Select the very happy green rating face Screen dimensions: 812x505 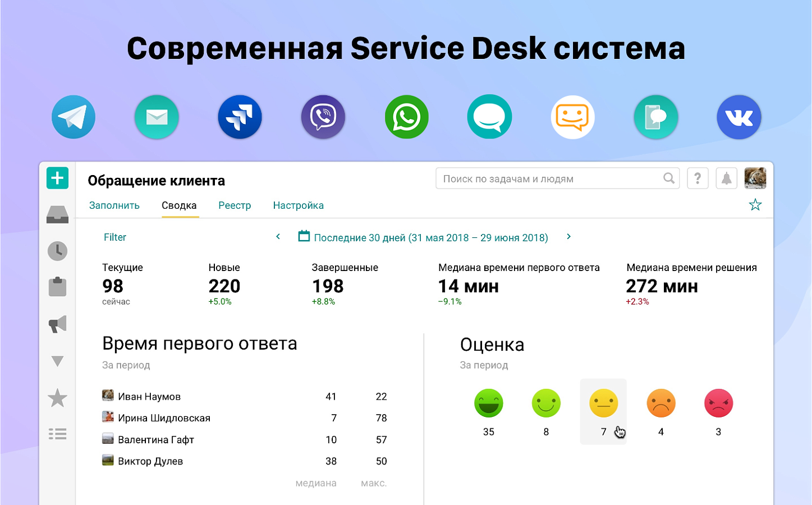pos(489,403)
